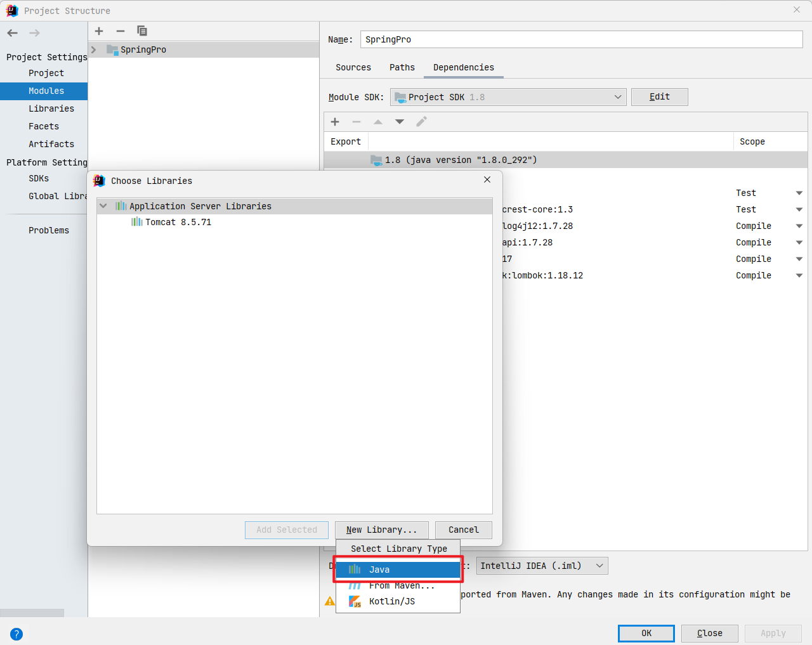Select Facets in settings sidebar

tap(44, 126)
